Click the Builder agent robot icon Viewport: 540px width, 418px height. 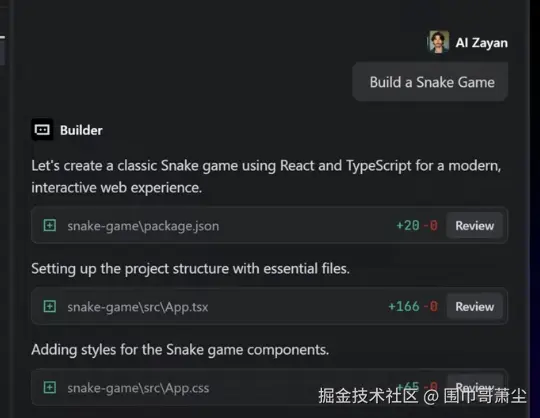point(42,130)
